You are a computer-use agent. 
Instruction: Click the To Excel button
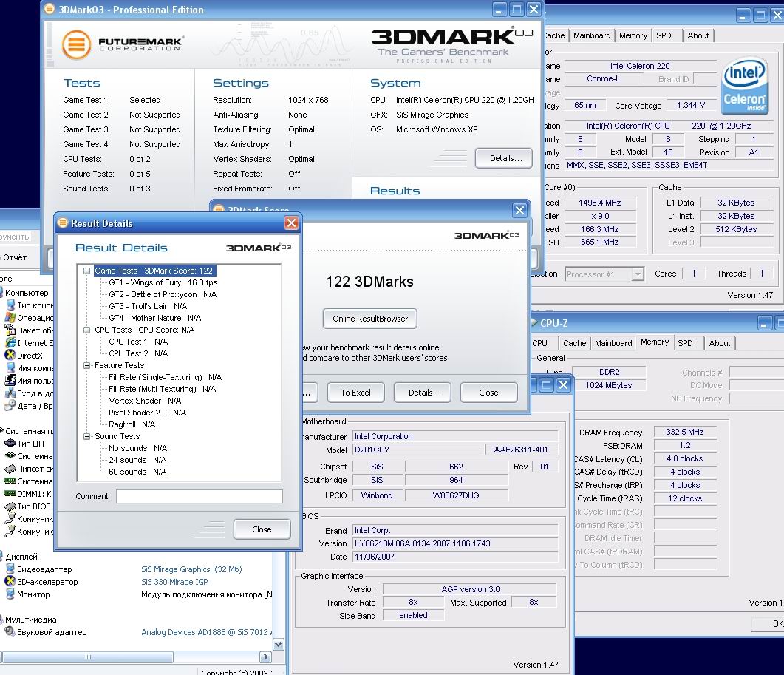click(355, 393)
